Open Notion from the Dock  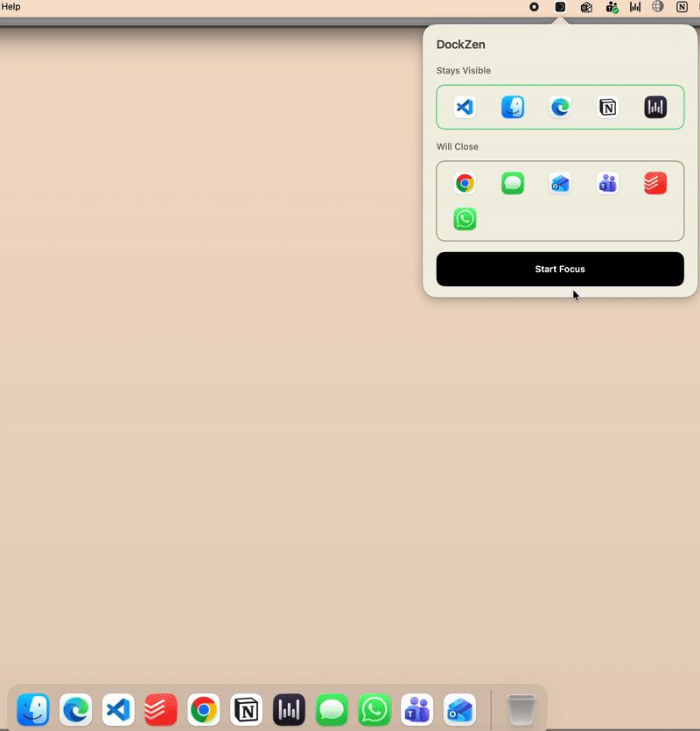246,710
